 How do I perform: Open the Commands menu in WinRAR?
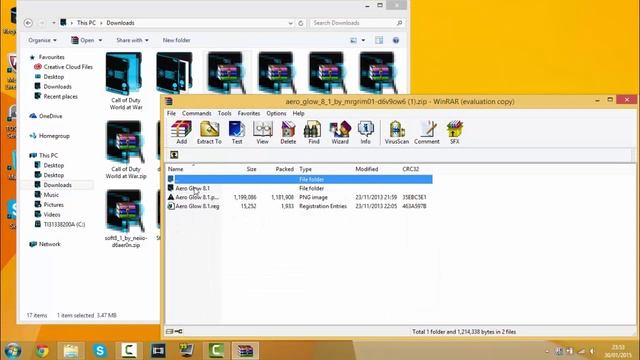[x=197, y=113]
